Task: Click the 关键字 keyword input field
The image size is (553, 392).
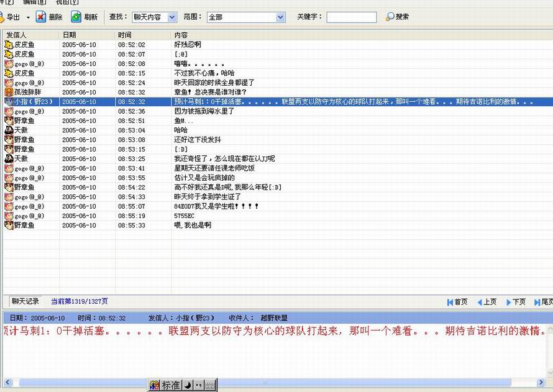Action: tap(351, 17)
